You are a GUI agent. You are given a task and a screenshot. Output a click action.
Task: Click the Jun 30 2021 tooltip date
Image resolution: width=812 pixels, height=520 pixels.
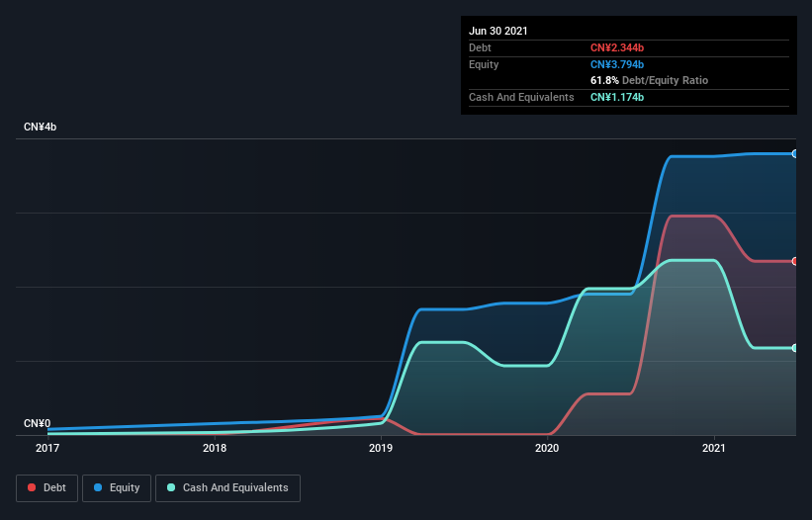tap(498, 31)
